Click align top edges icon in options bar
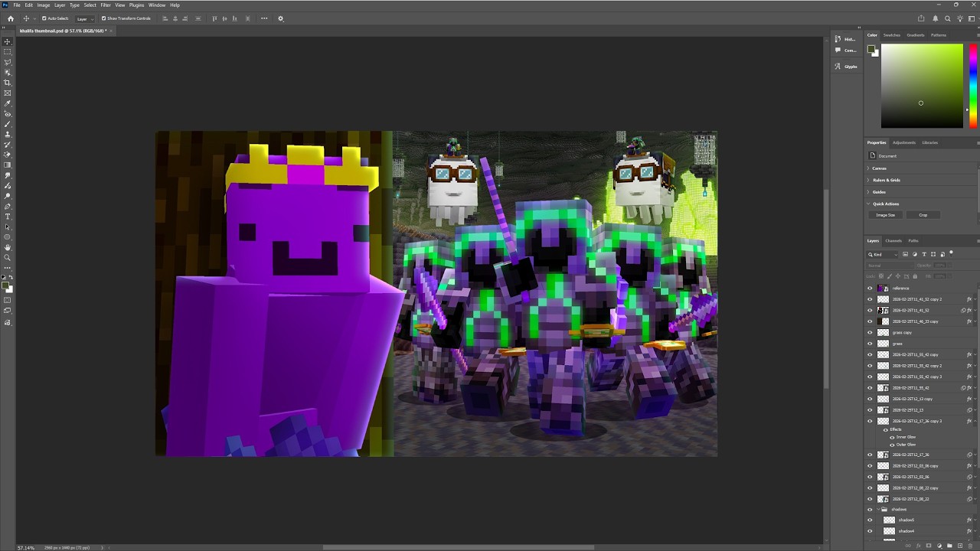980x551 pixels. [214, 18]
